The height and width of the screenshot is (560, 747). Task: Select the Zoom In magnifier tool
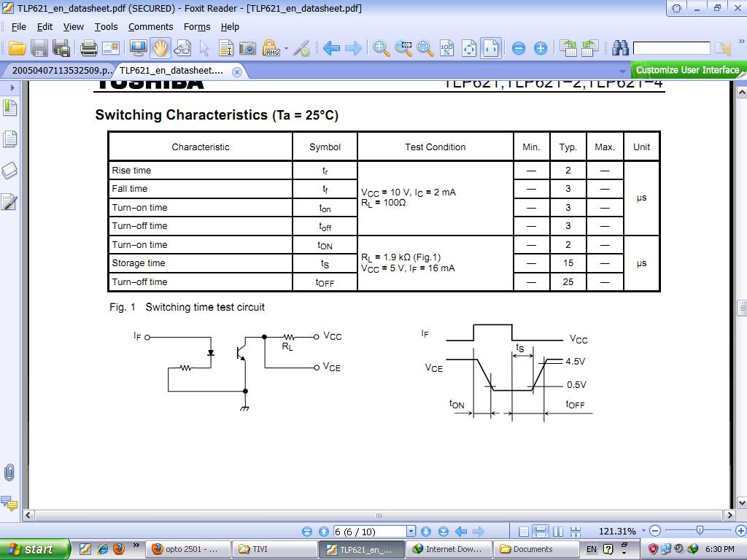[381, 48]
